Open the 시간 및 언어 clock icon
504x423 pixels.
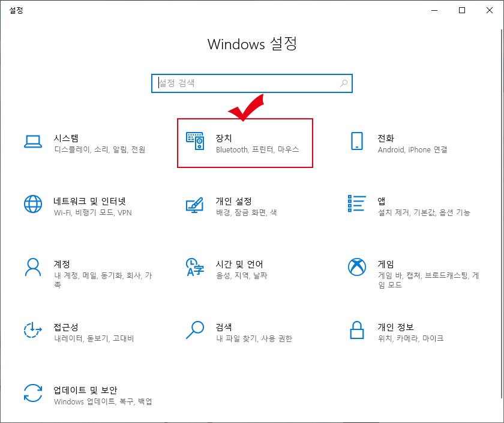[195, 267]
